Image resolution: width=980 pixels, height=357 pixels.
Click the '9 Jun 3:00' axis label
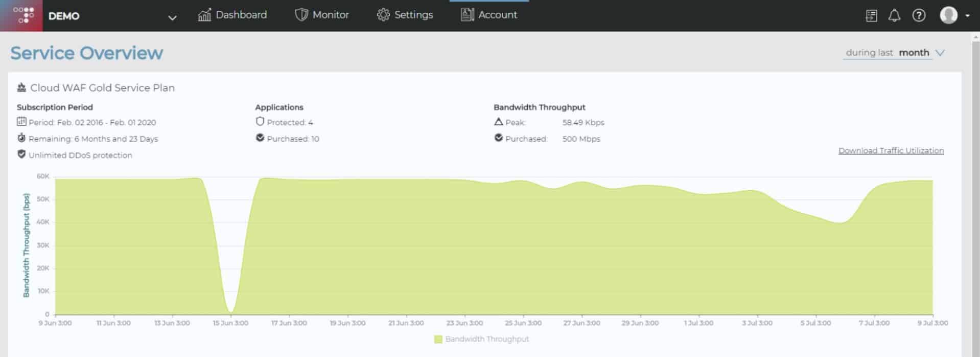55,323
